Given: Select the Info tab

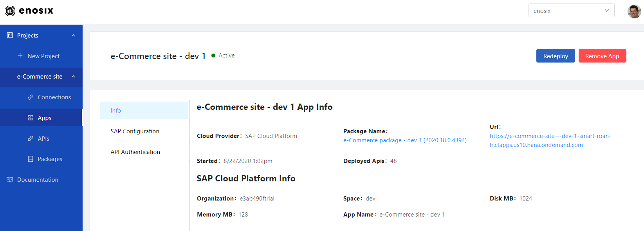Looking at the screenshot, I should (144, 110).
